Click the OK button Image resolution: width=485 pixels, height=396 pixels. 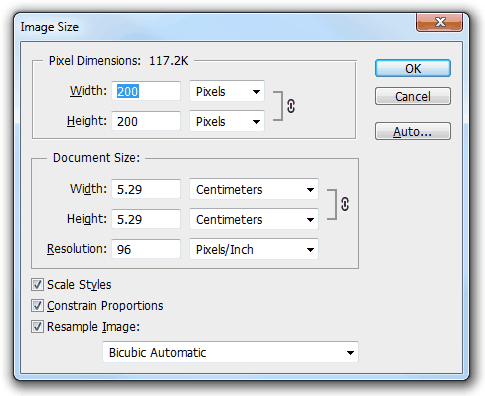click(x=413, y=68)
